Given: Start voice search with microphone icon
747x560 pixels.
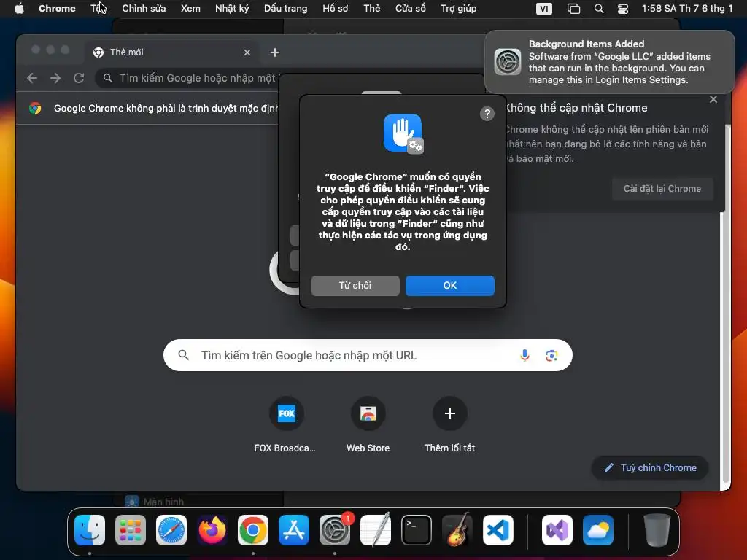Looking at the screenshot, I should point(525,355).
